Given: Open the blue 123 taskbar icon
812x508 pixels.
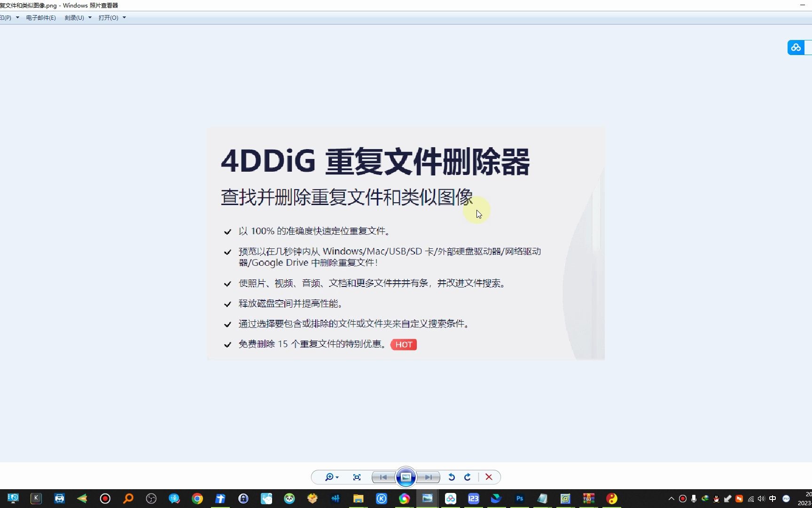Looking at the screenshot, I should (x=474, y=499).
